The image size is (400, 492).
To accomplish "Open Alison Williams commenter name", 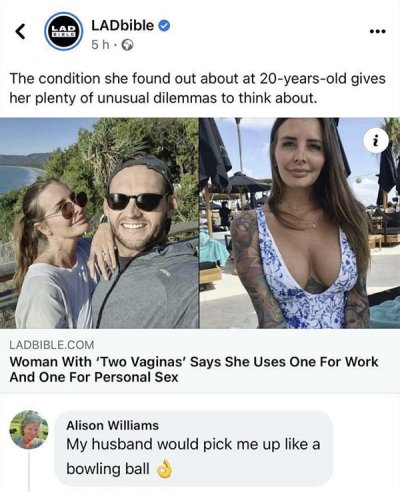I will tap(112, 425).
